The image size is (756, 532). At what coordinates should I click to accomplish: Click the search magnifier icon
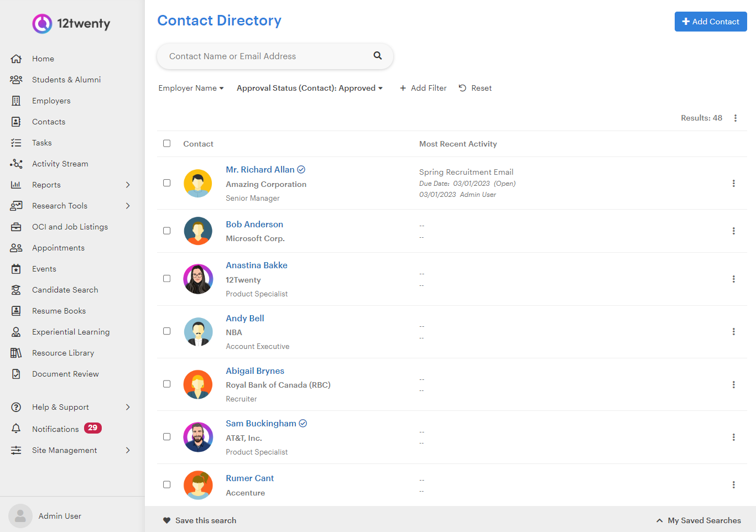378,55
